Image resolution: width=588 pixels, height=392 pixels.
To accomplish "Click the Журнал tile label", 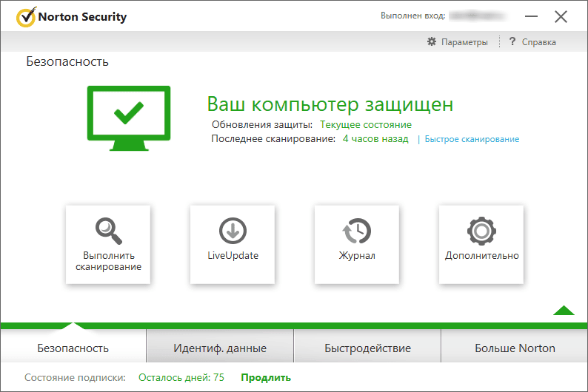I will tap(357, 255).
